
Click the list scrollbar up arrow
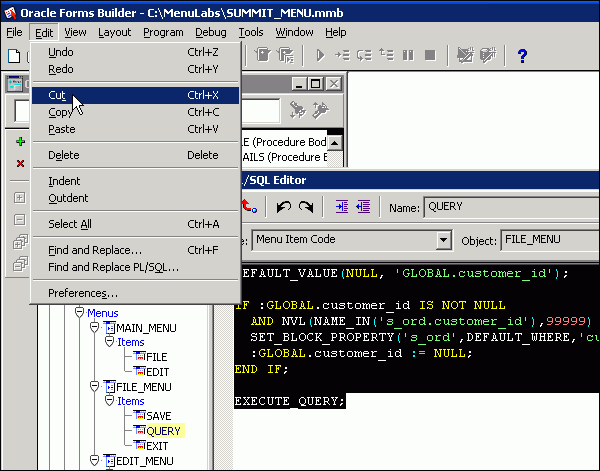pos(334,143)
